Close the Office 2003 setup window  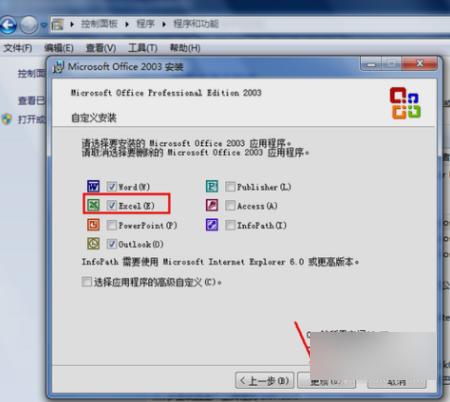tap(420, 64)
